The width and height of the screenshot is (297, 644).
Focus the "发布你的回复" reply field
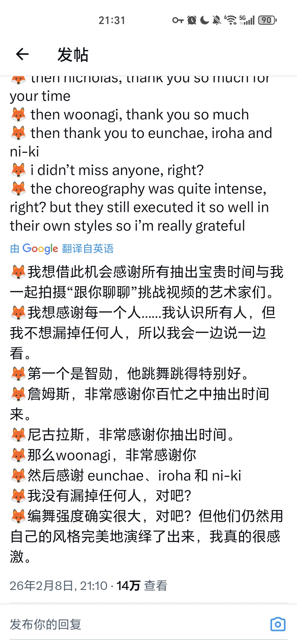(x=125, y=624)
